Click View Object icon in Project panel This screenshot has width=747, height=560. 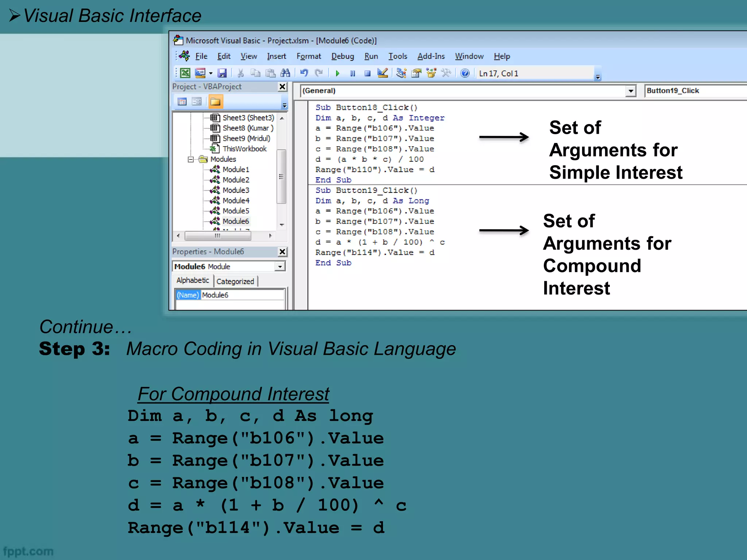[x=197, y=102]
